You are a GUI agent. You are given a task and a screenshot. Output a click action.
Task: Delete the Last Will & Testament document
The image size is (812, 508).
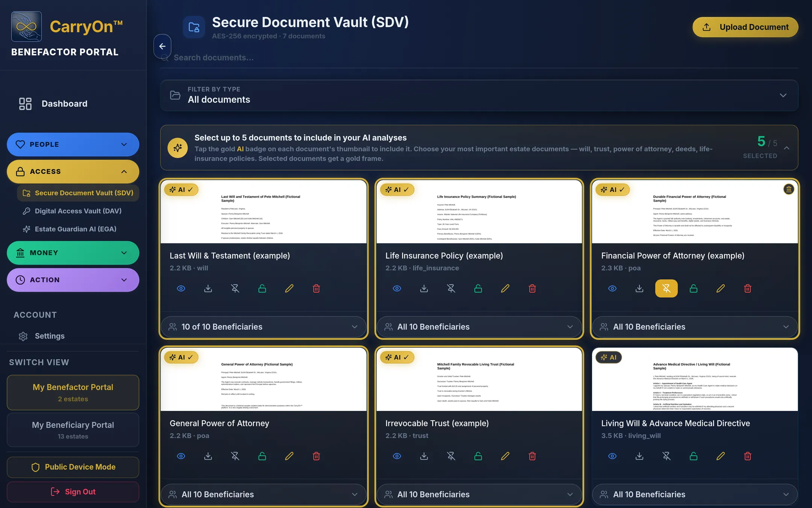tap(316, 289)
